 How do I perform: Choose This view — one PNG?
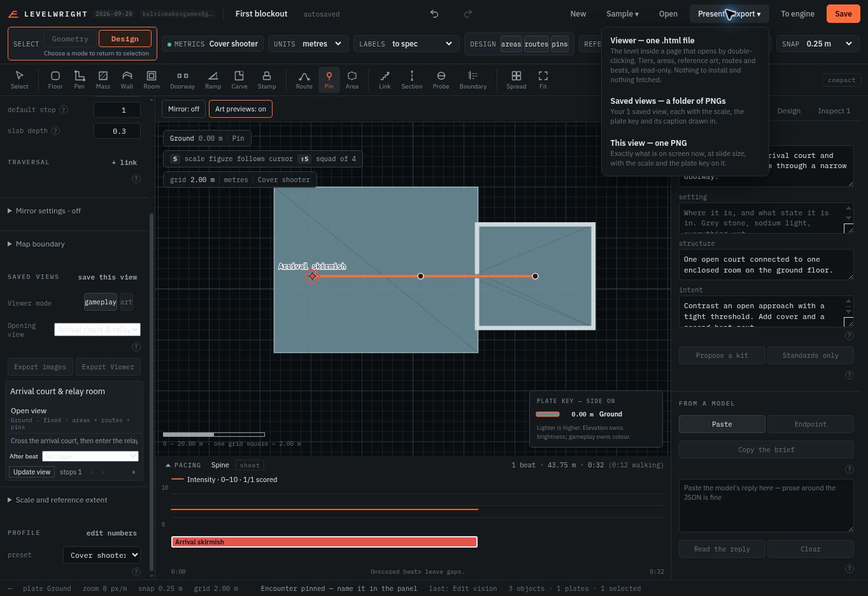click(x=685, y=153)
